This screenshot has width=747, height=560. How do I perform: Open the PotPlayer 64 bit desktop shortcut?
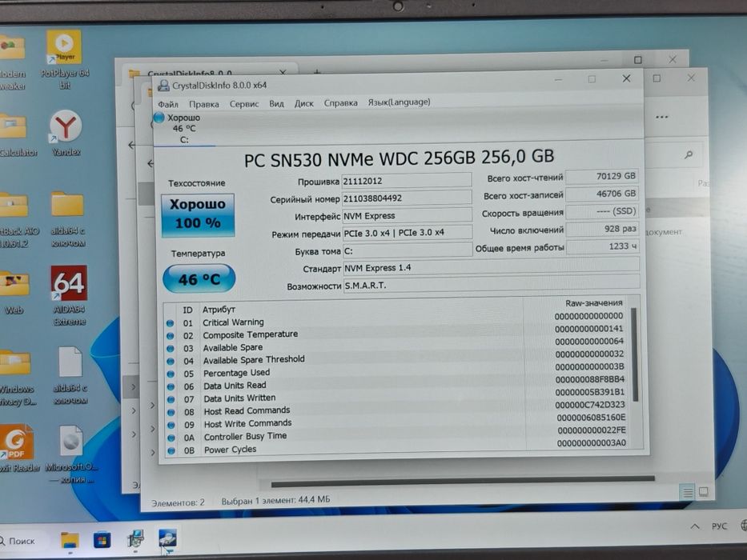point(64,61)
